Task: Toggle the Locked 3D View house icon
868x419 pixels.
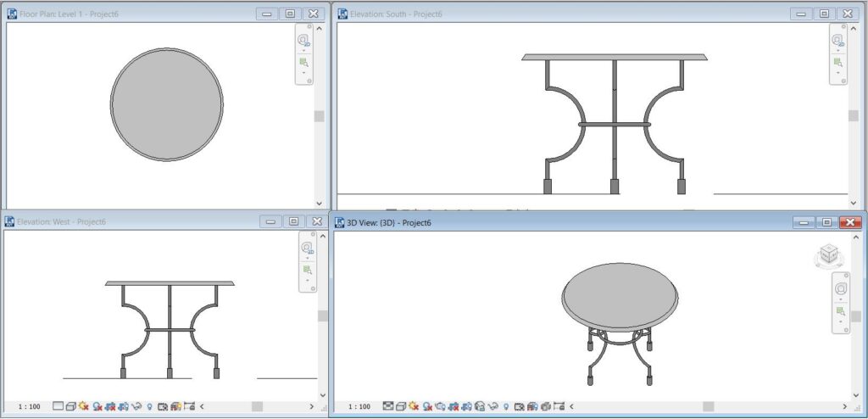Action: click(480, 406)
